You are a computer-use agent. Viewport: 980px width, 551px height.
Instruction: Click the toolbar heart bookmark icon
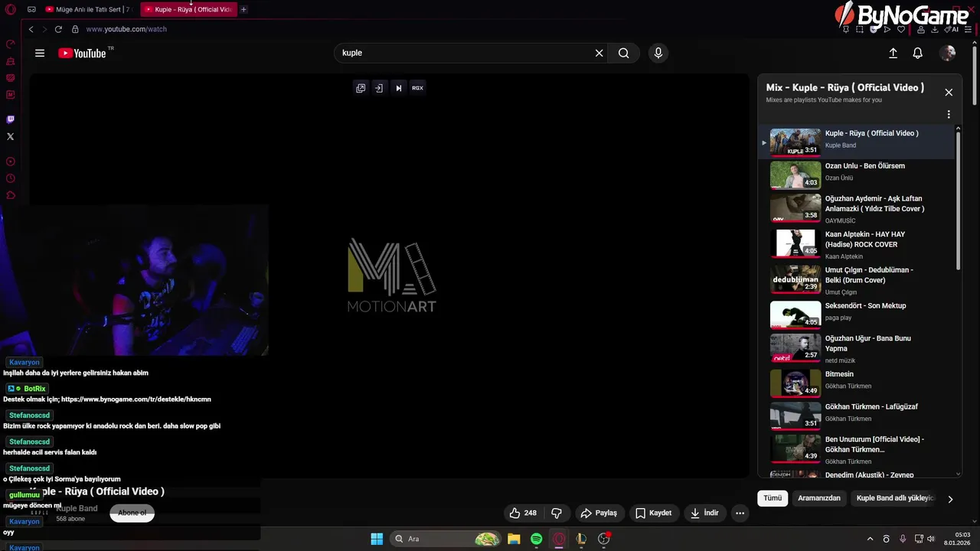click(x=901, y=29)
